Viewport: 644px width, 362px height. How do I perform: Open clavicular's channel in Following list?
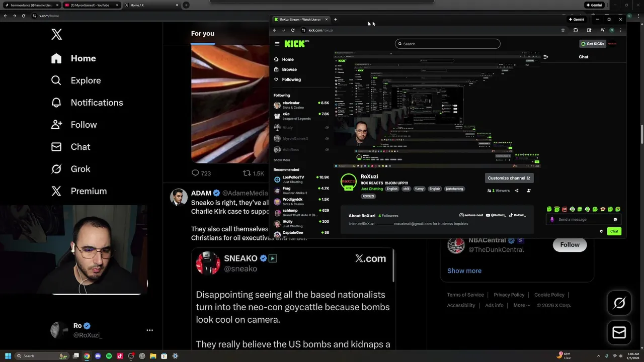tap(301, 105)
